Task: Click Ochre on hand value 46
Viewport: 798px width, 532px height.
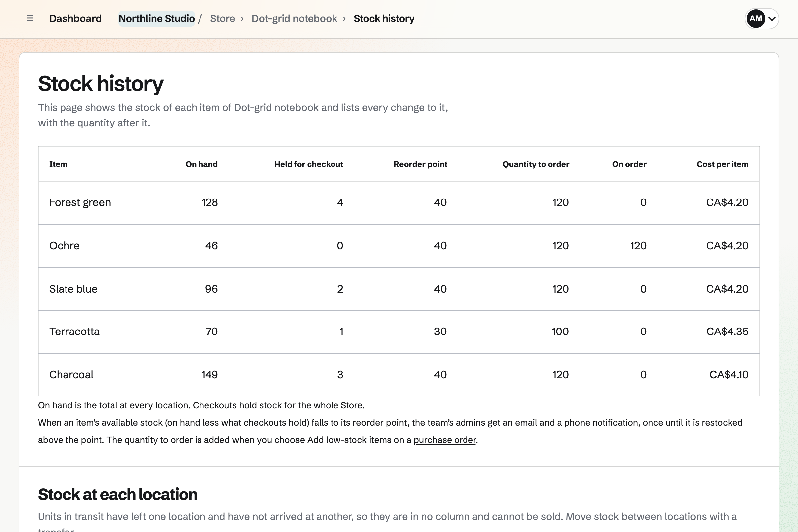Action: [211, 246]
